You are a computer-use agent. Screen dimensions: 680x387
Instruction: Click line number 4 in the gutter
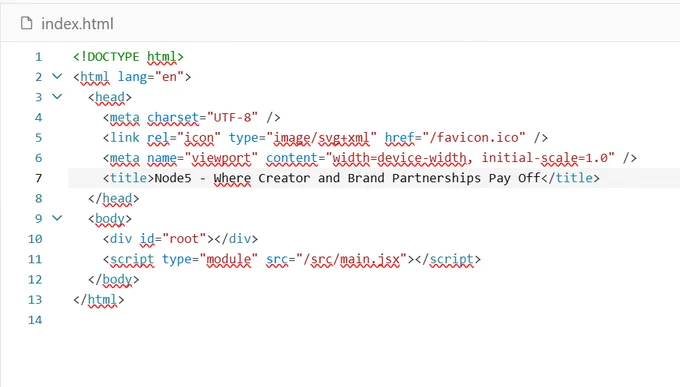(x=39, y=118)
